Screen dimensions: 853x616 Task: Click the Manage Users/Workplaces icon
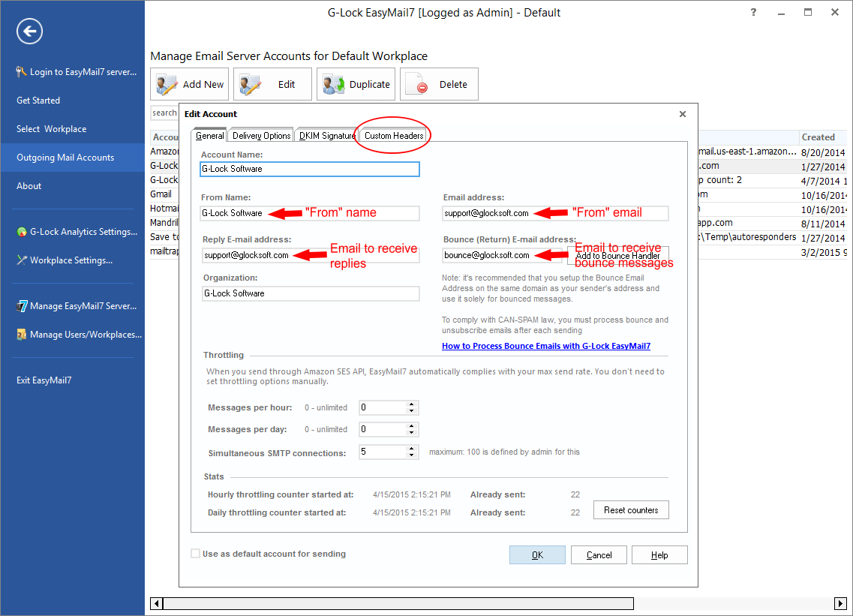point(22,335)
